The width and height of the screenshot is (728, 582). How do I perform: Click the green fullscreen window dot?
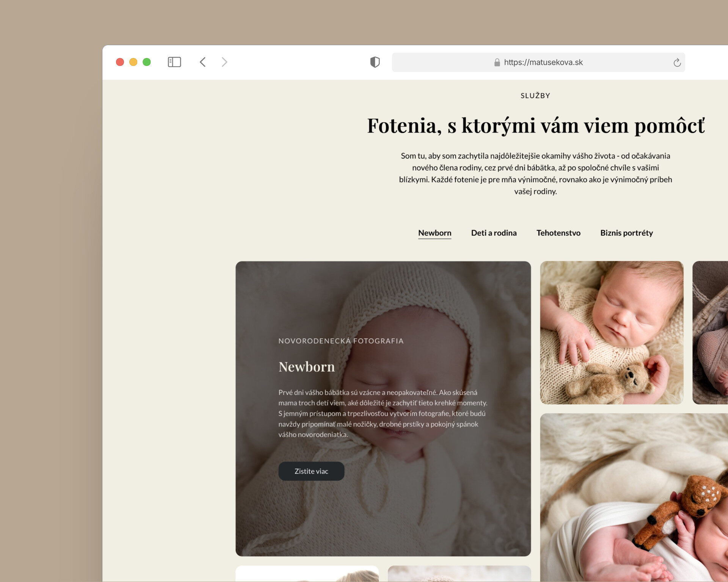(x=147, y=62)
